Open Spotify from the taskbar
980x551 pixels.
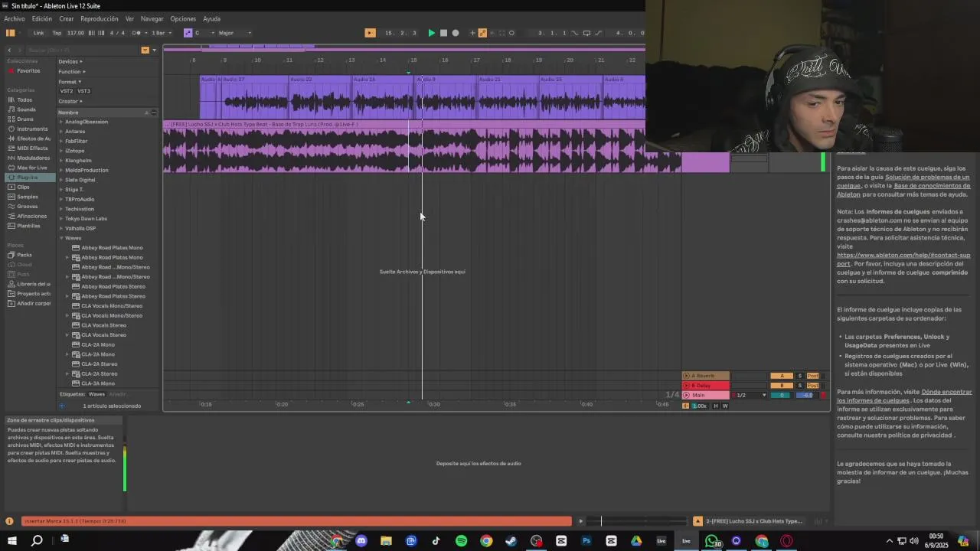click(461, 541)
